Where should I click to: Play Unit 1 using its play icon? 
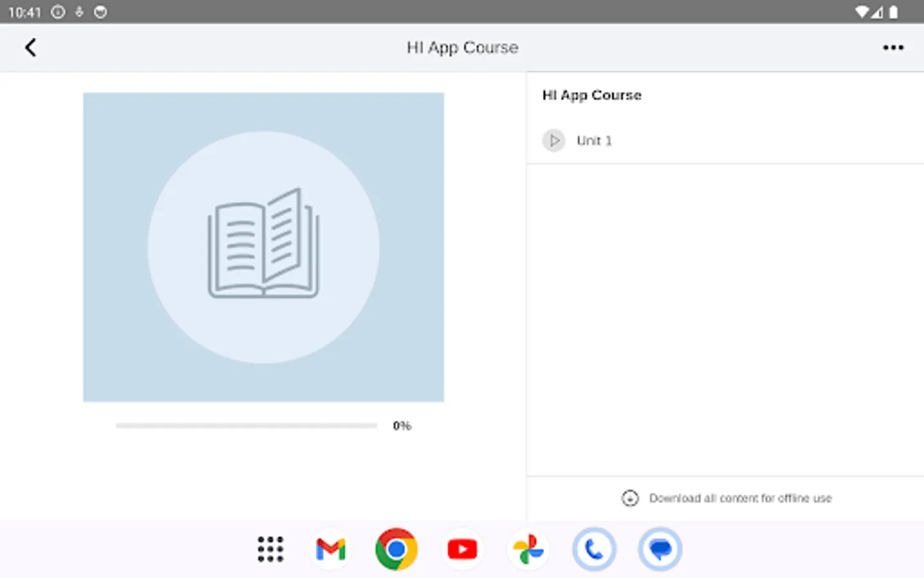coord(554,140)
